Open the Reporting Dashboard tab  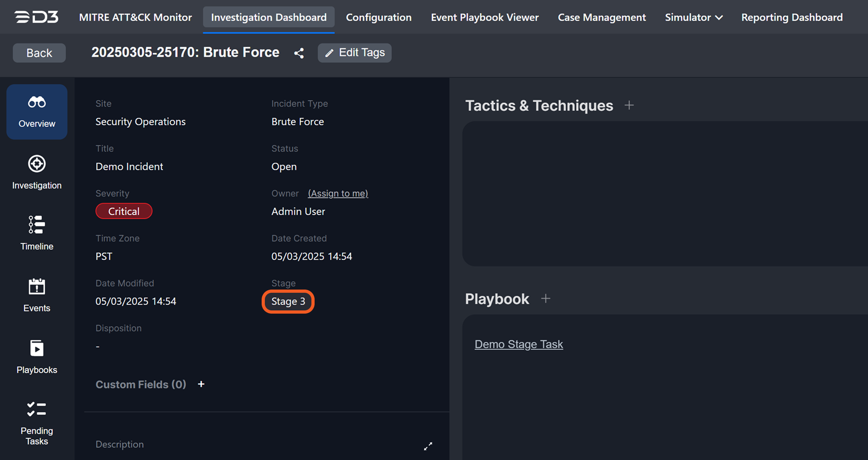click(792, 17)
